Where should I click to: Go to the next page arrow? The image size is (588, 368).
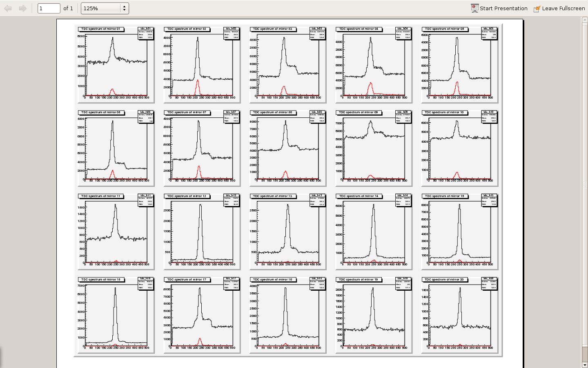pyautogui.click(x=23, y=8)
